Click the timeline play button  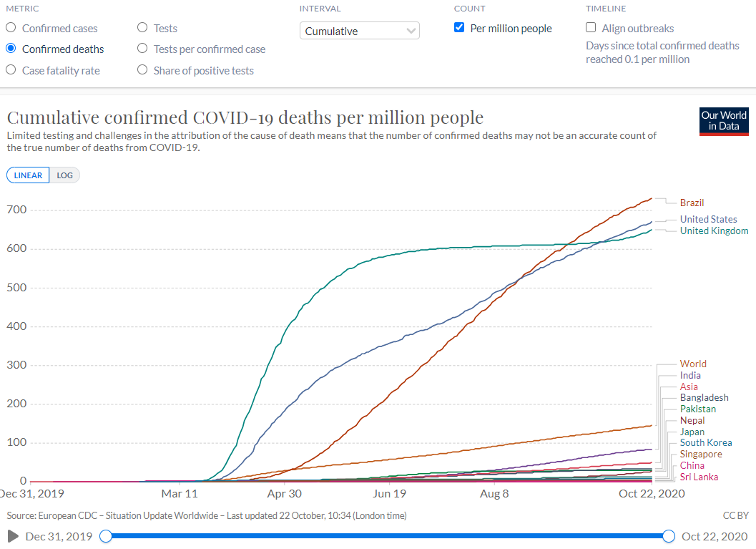pyautogui.click(x=14, y=536)
